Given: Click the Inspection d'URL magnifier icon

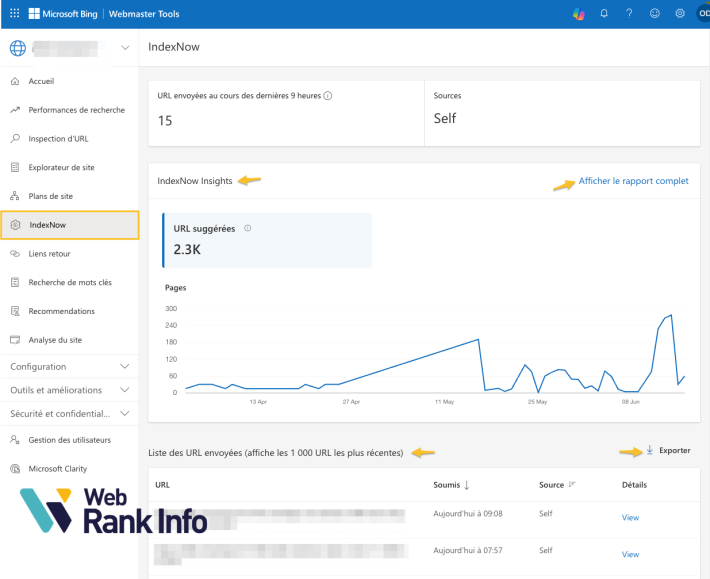Looking at the screenshot, I should (15, 139).
